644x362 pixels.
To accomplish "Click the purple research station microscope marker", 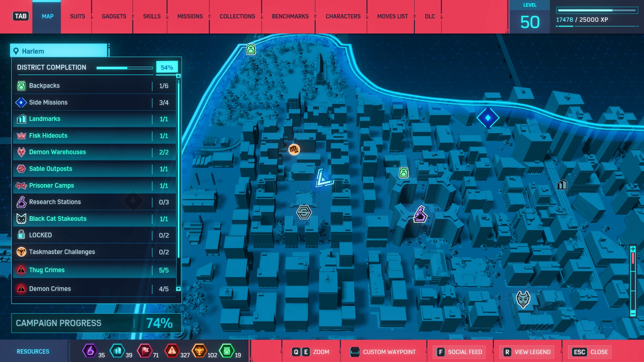I will (x=420, y=215).
